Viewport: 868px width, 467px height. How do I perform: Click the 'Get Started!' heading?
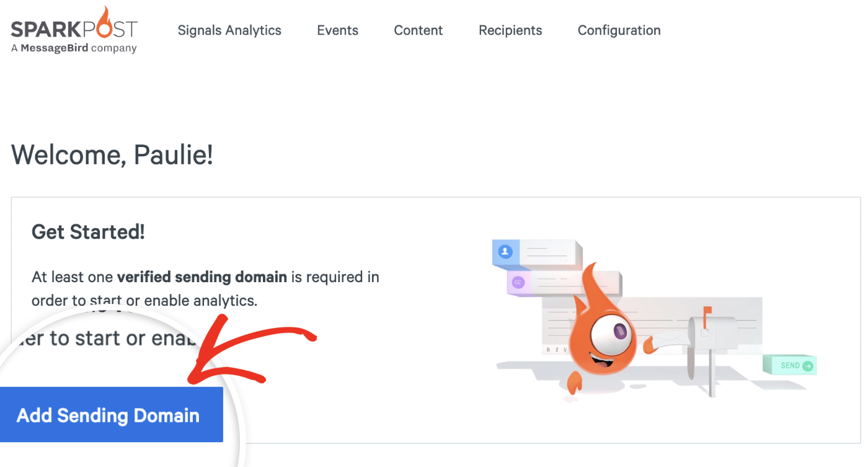click(88, 232)
